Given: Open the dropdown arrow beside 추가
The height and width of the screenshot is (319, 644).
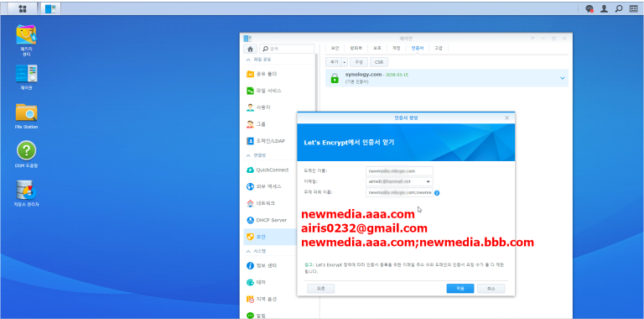Looking at the screenshot, I should pos(345,62).
